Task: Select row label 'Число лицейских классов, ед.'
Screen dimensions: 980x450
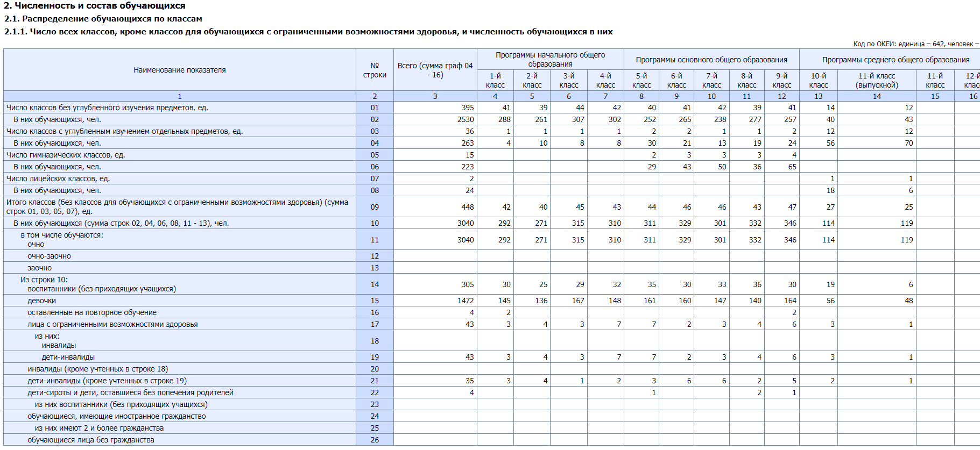Action: (58, 178)
